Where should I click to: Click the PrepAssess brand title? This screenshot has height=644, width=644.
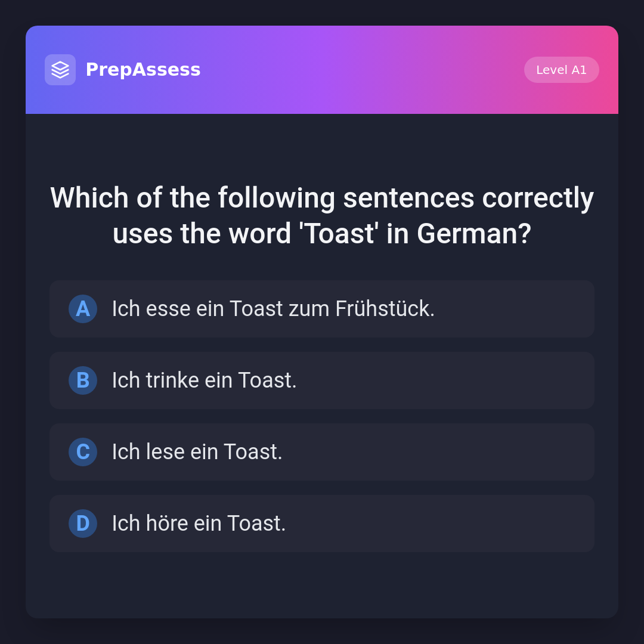tap(143, 70)
